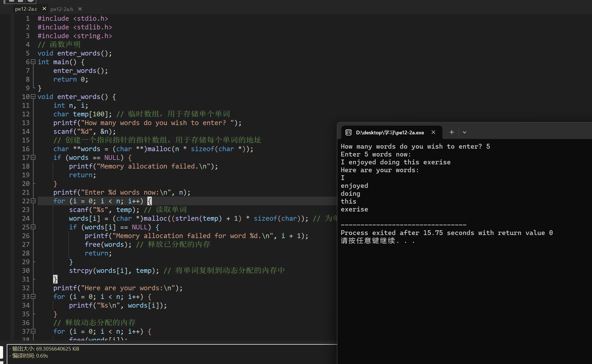592x364 pixels.
Task: Click the console icon on the terminal tab
Action: [x=348, y=132]
